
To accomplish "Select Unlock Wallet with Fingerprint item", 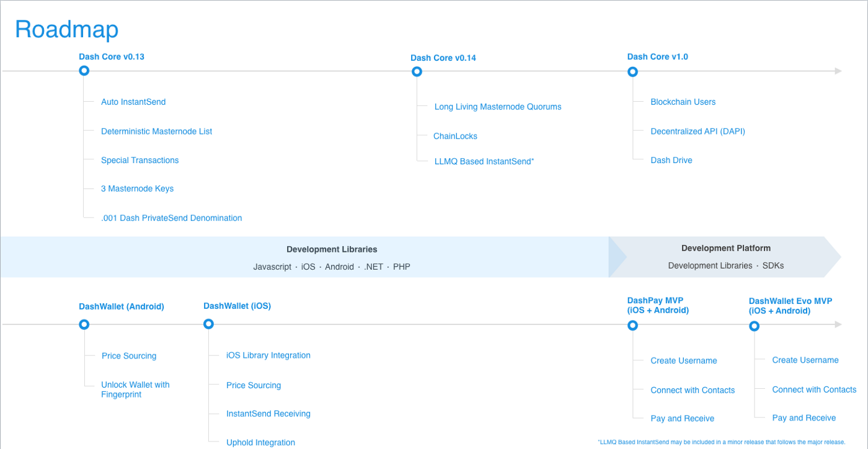I will coord(135,389).
